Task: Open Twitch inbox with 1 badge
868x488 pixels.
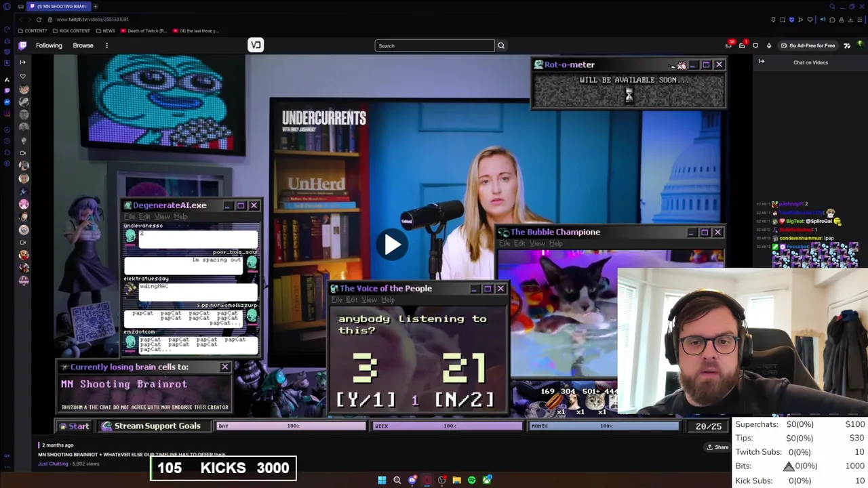Action: coord(742,45)
